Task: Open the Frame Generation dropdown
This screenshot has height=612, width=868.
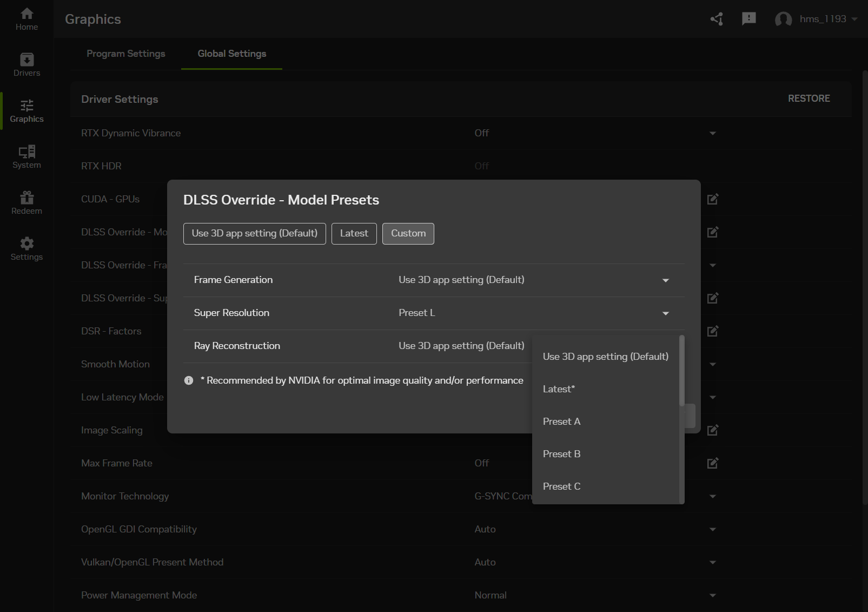Action: [x=665, y=280]
